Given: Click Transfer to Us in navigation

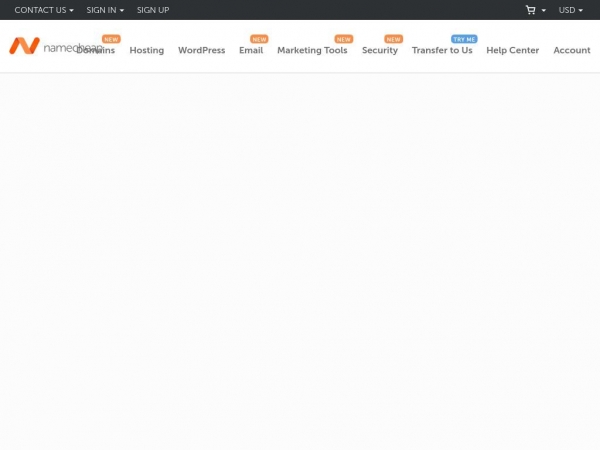Looking at the screenshot, I should (x=442, y=50).
